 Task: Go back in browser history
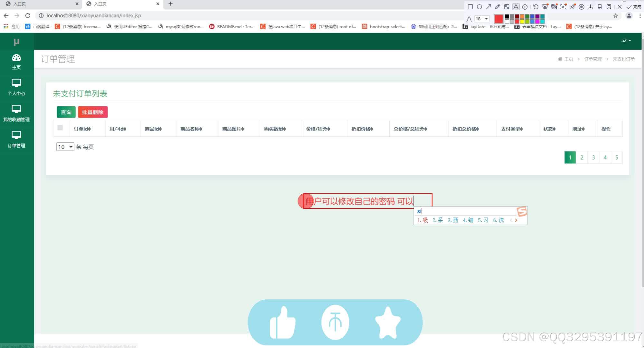[x=6, y=15]
